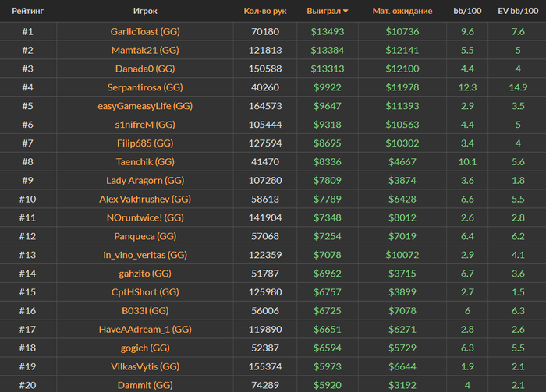Open Mamtak21 (GG) player link
This screenshot has width=546, height=392.
coord(145,50)
